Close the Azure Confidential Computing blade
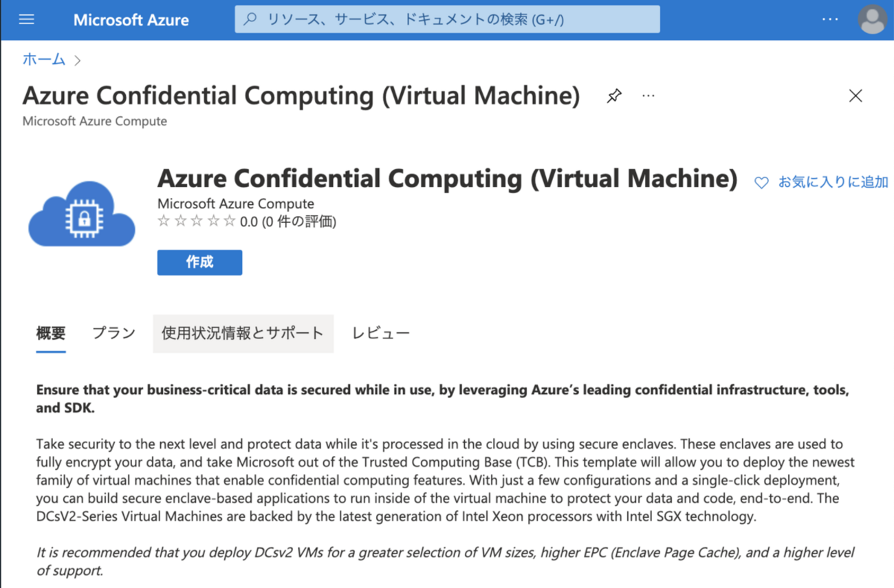This screenshot has width=894, height=588. coord(855,96)
